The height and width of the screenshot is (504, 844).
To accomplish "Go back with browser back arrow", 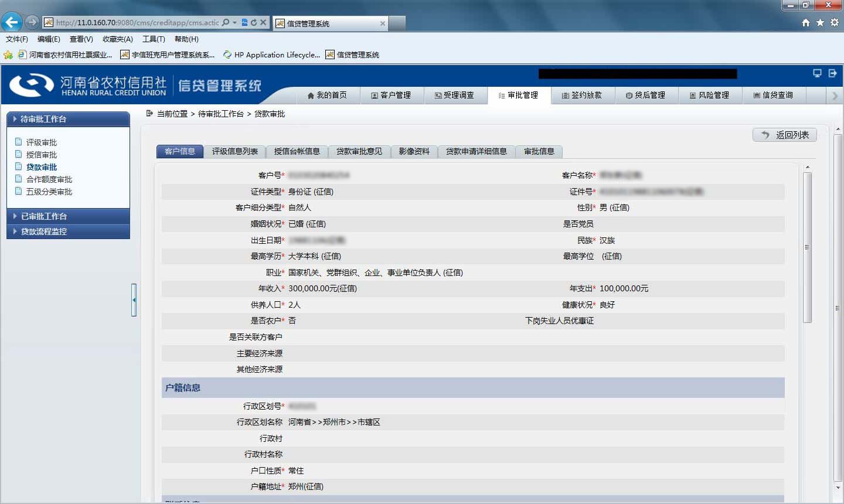I will [12, 22].
